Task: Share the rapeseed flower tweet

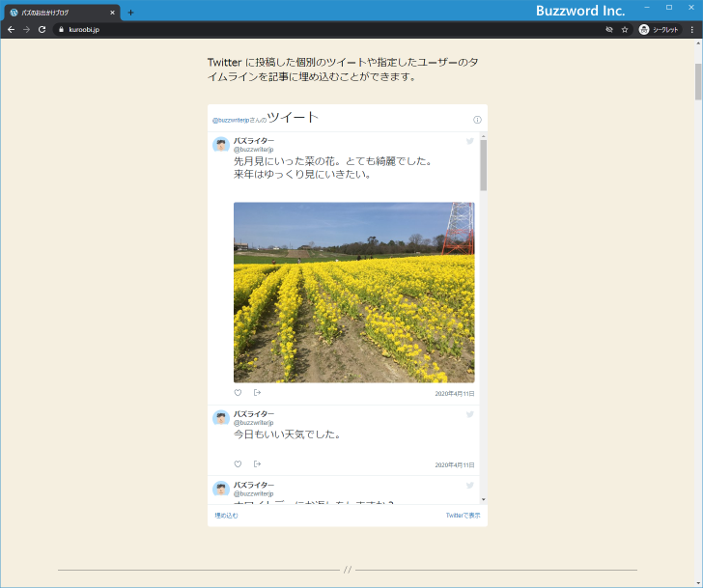Action: click(257, 393)
